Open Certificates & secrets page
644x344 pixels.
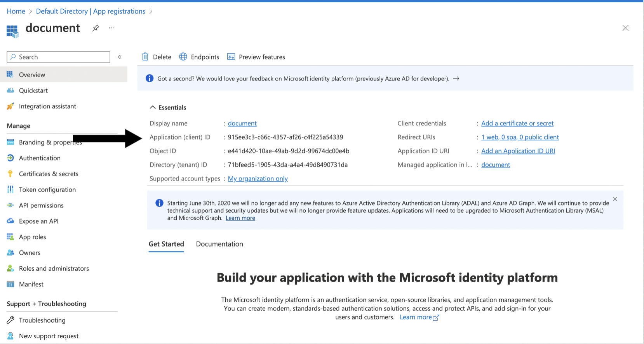pos(49,174)
